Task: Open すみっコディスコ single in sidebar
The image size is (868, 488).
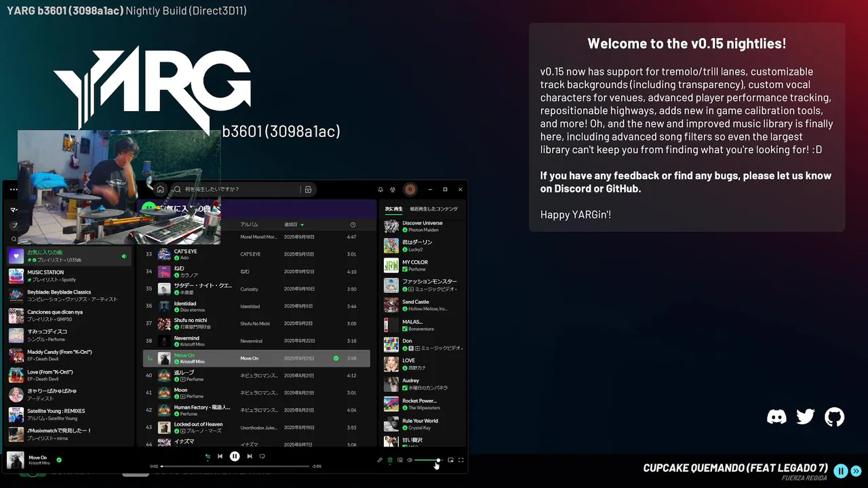Action: (70, 335)
